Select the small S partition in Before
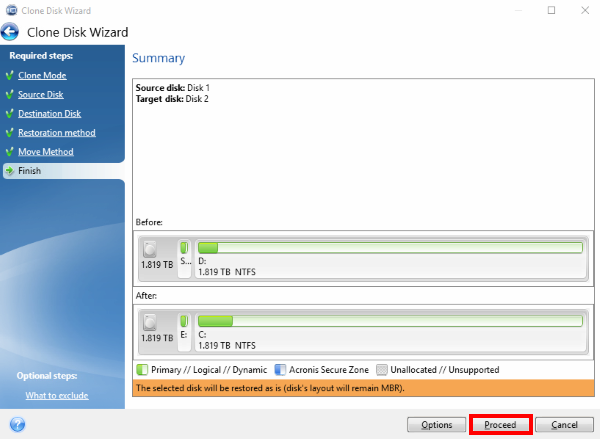 184,258
